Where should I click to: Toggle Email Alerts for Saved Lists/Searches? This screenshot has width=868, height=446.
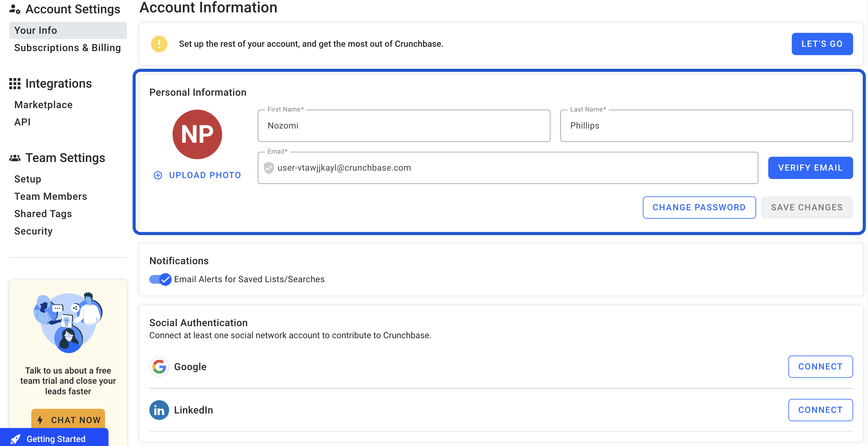[160, 279]
